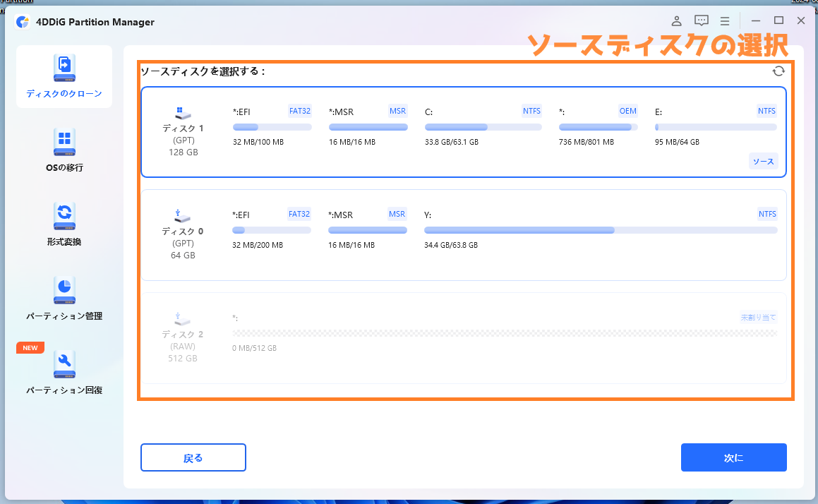
Task: Click ディスク 0 MSR partition usage bar
Action: point(367,230)
